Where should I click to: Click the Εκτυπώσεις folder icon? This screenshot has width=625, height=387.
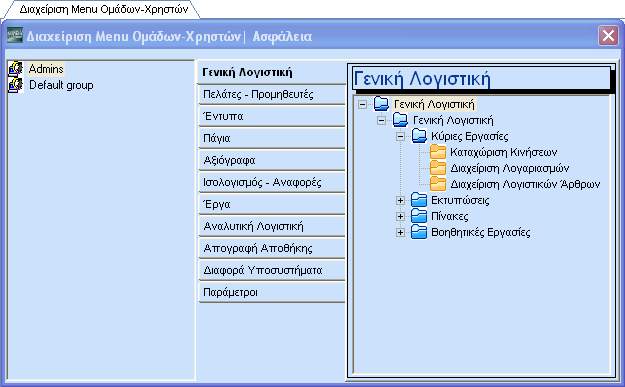tap(419, 200)
